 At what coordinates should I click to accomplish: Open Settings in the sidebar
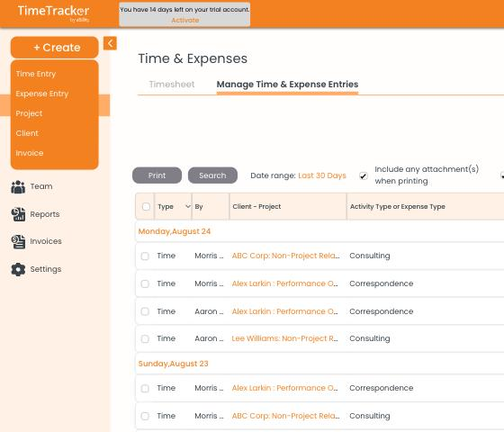[46, 269]
